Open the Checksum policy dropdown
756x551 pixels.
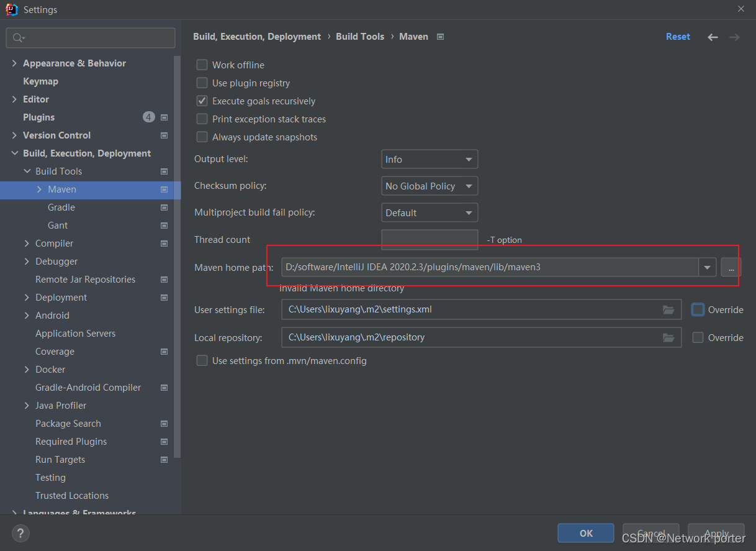(430, 186)
